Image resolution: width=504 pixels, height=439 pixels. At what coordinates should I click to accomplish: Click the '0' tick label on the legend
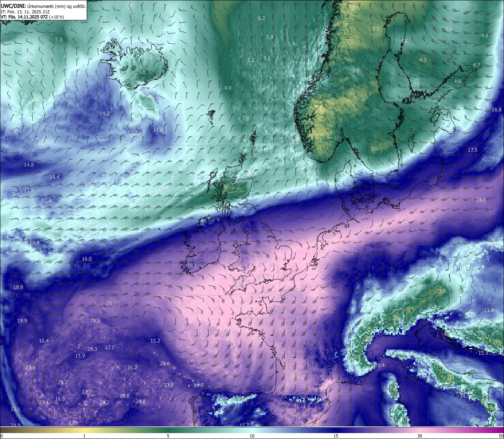click(2, 436)
